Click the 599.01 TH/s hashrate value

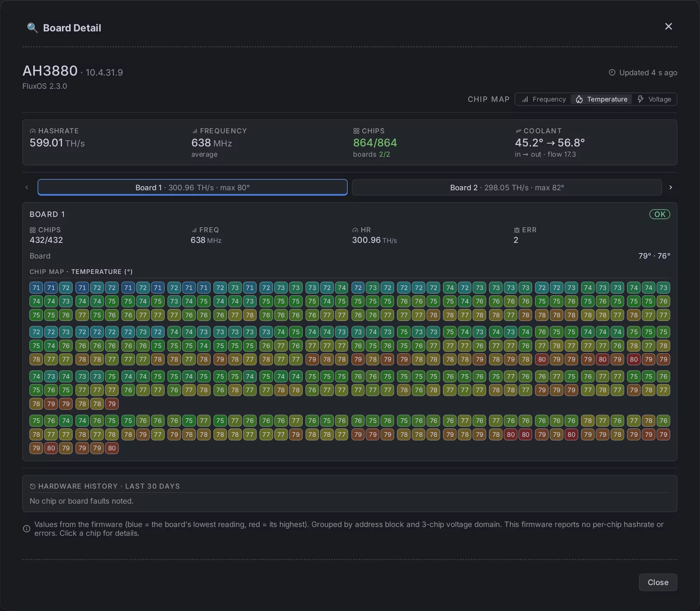pyautogui.click(x=57, y=143)
